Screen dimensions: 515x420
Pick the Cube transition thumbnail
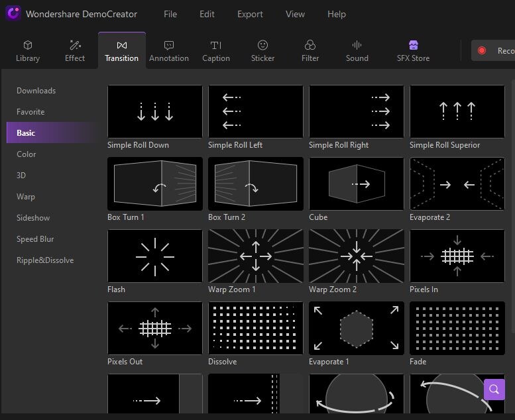tap(356, 184)
